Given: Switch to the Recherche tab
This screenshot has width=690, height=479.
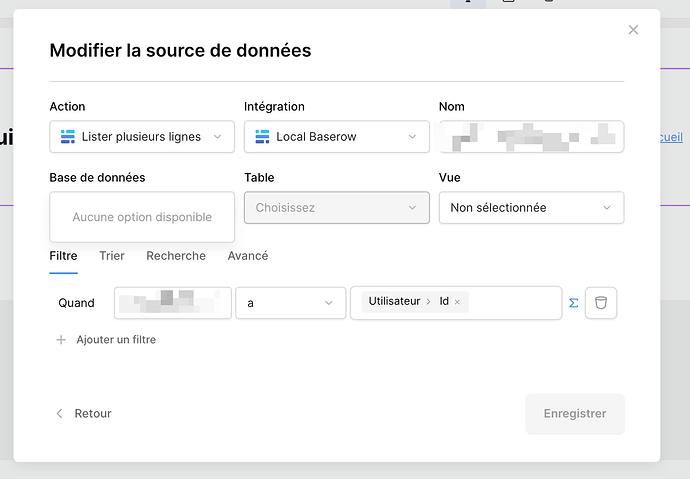Looking at the screenshot, I should [176, 256].
